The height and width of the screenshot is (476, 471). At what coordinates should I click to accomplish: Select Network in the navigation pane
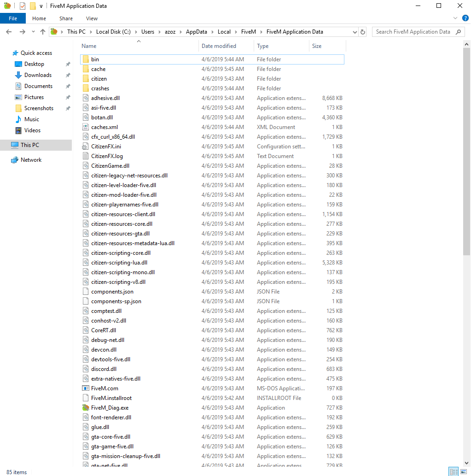click(31, 160)
